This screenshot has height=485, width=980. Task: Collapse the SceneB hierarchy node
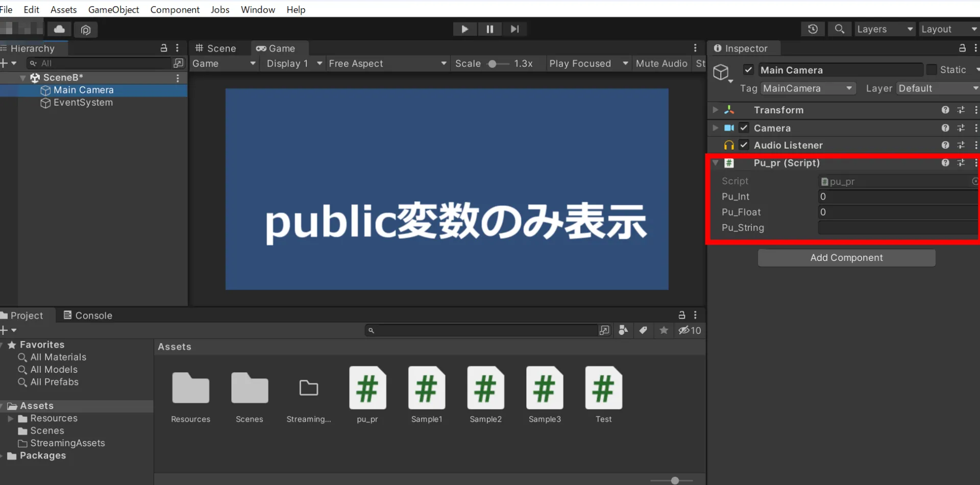tap(23, 78)
